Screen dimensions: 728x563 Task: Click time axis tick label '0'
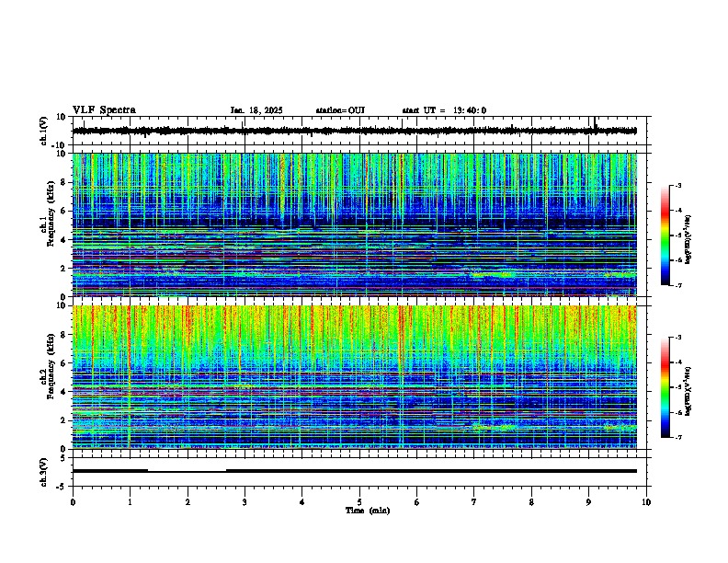click(x=73, y=502)
